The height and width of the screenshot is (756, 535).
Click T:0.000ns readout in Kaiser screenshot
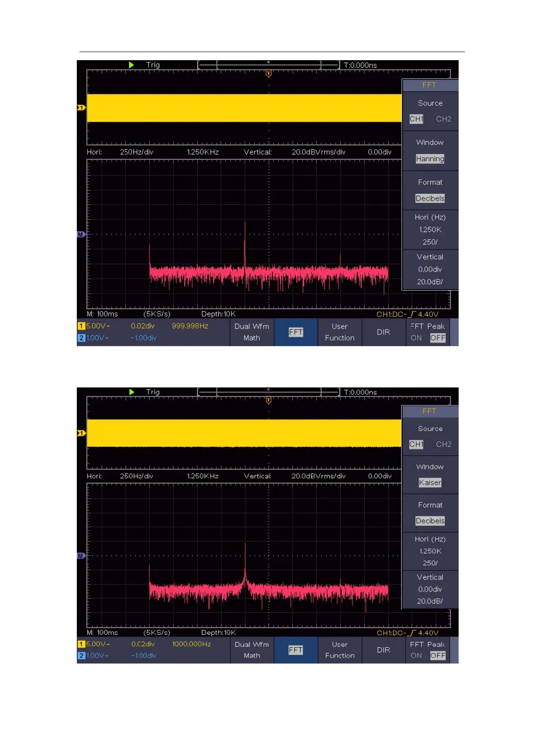[x=360, y=392]
